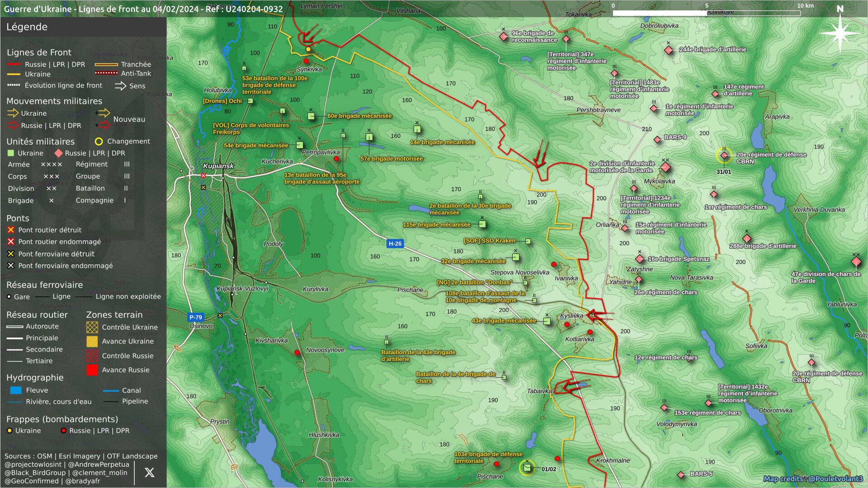Image resolution: width=868 pixels, height=488 pixels.
Task: Select the 288e brigade d'artillerie diamond marker
Action: (x=747, y=239)
